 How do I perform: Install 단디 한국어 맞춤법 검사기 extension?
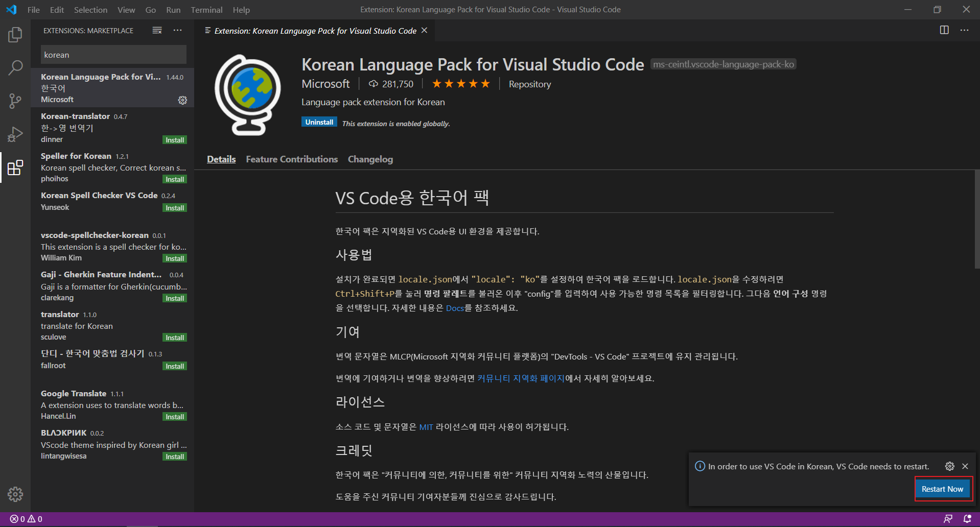tap(175, 366)
